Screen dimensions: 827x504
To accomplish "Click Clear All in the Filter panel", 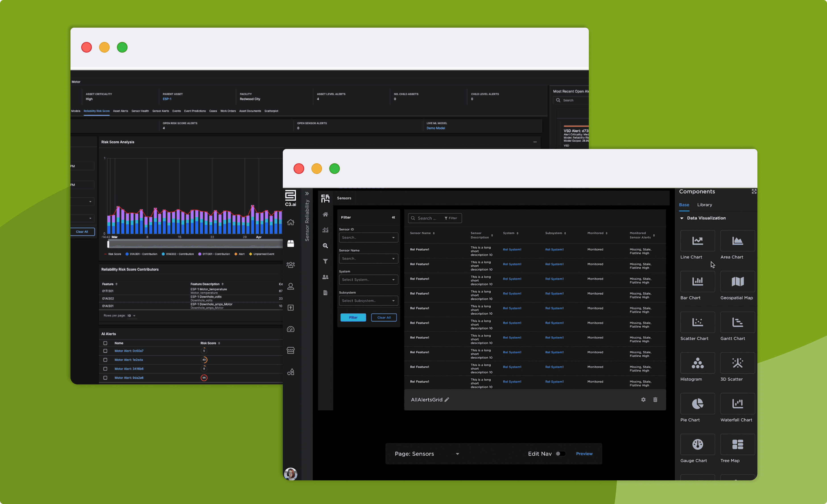I will click(384, 317).
